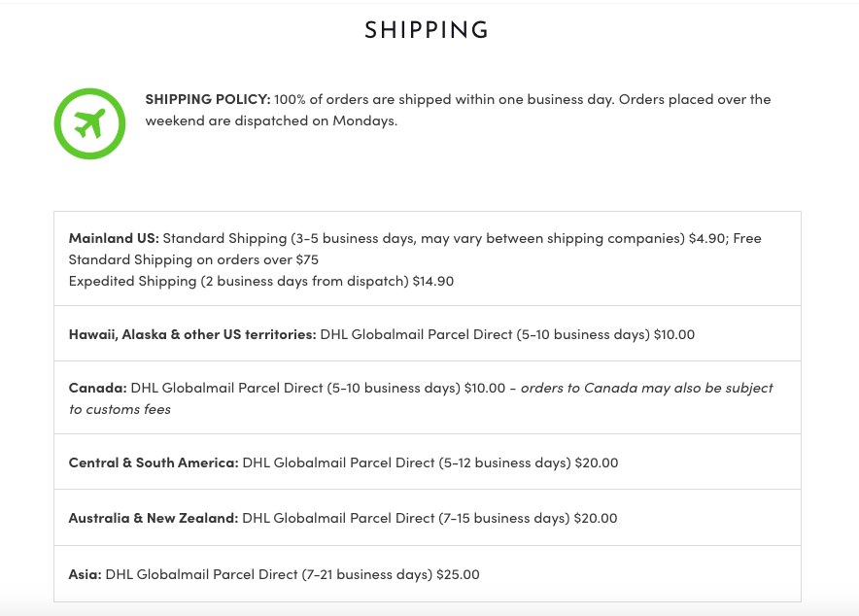The image size is (859, 616).
Task: Click the SHIPPING page heading
Action: (x=427, y=30)
